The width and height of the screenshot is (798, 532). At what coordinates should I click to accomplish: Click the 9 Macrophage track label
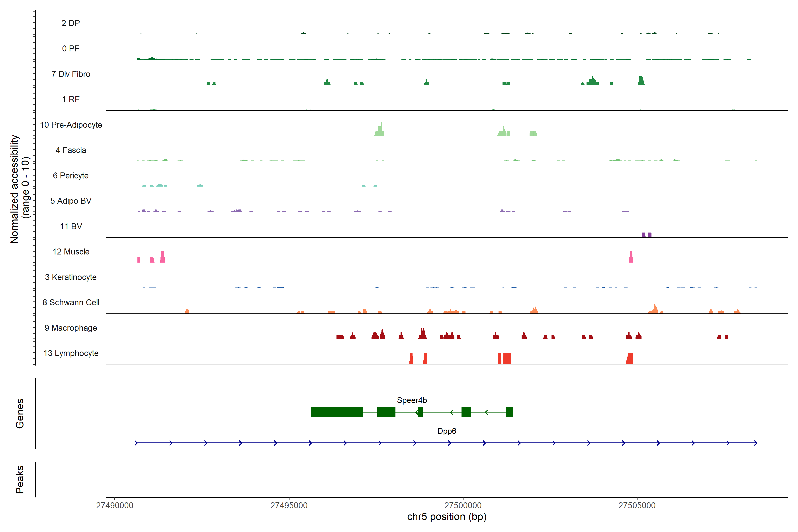click(x=70, y=328)
